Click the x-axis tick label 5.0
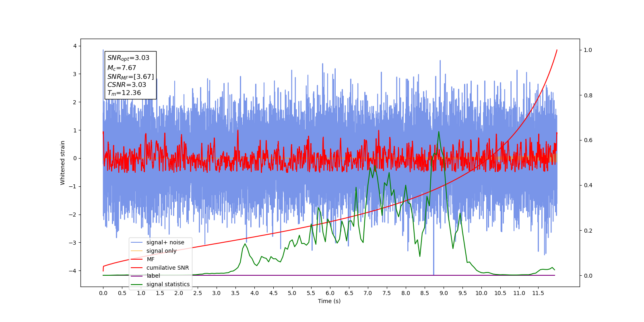The width and height of the screenshot is (644, 322). coord(292,293)
